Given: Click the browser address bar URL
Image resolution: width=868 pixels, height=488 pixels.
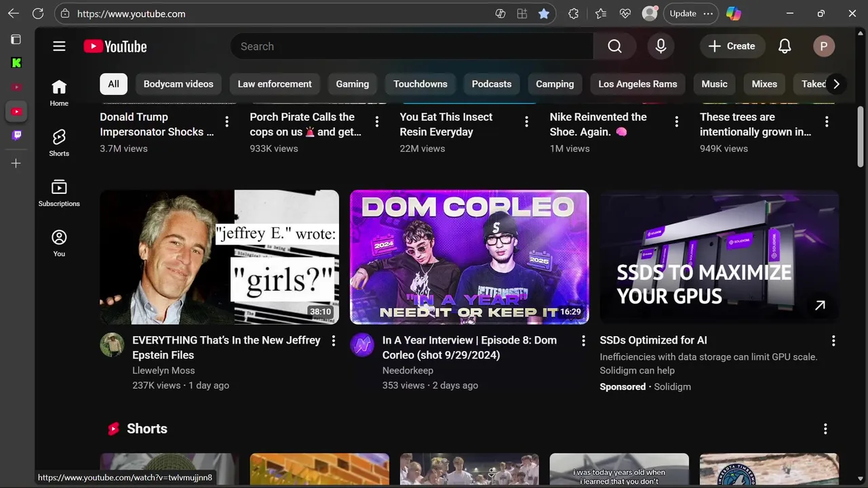Looking at the screenshot, I should (131, 14).
